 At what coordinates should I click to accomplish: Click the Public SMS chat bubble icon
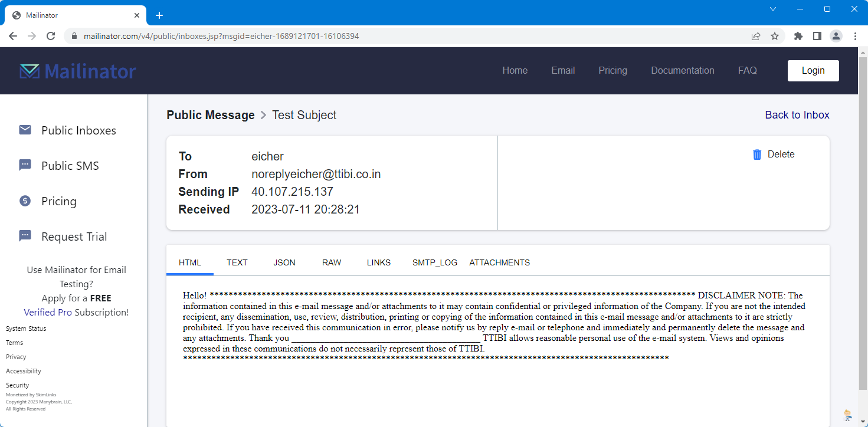pyautogui.click(x=25, y=165)
